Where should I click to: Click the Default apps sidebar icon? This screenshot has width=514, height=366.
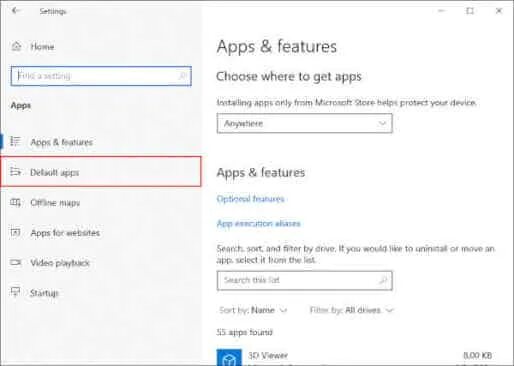pyautogui.click(x=15, y=172)
